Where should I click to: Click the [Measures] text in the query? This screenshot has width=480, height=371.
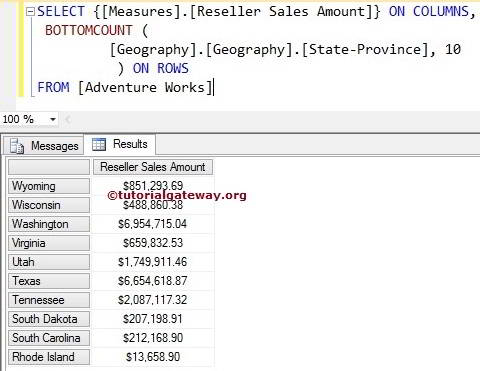coord(141,12)
